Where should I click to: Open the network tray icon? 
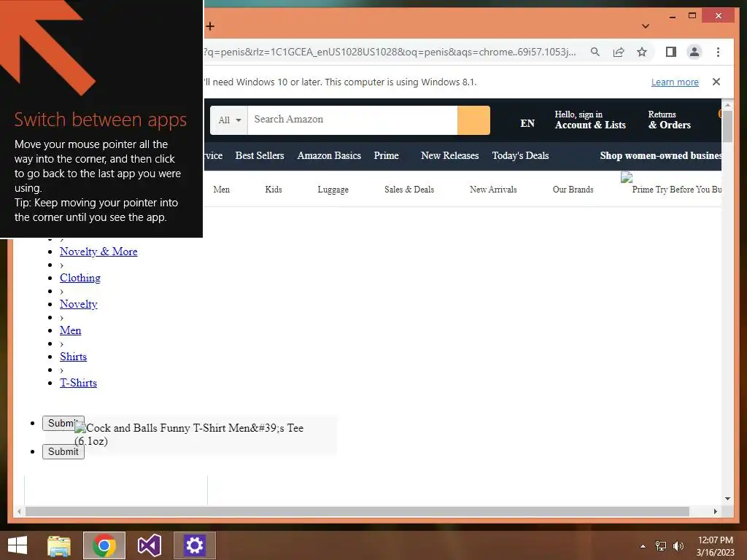[661, 546]
